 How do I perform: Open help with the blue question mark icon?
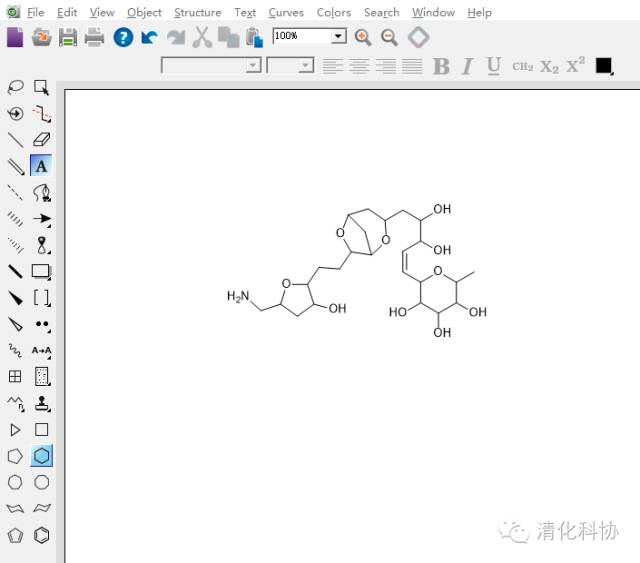(123, 38)
